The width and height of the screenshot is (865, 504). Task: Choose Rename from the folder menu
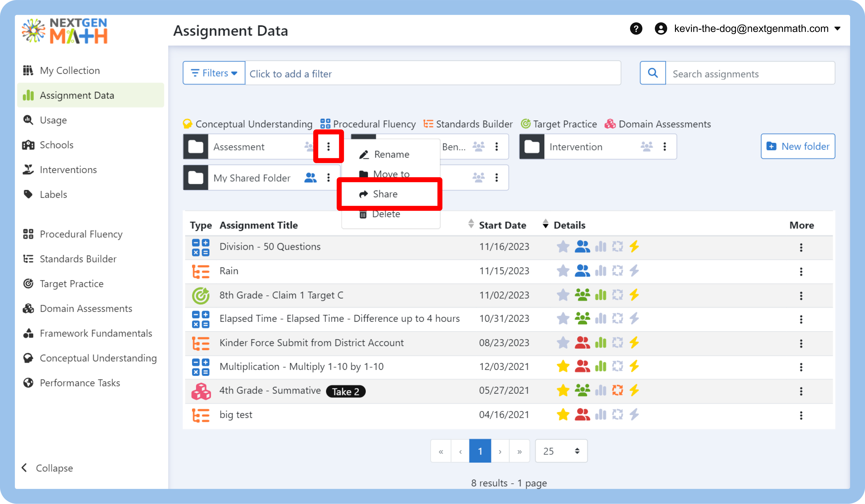391,154
